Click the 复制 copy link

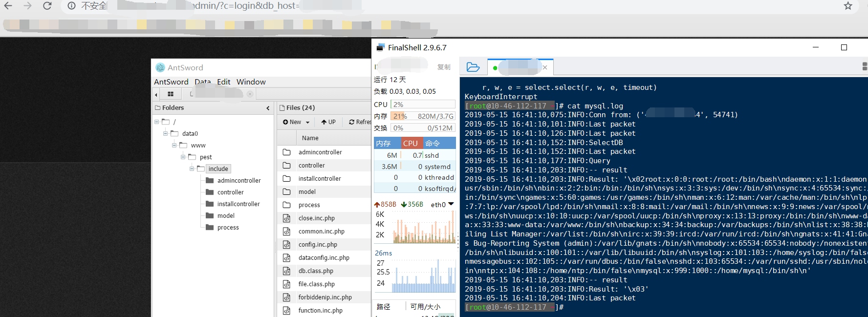click(x=444, y=67)
